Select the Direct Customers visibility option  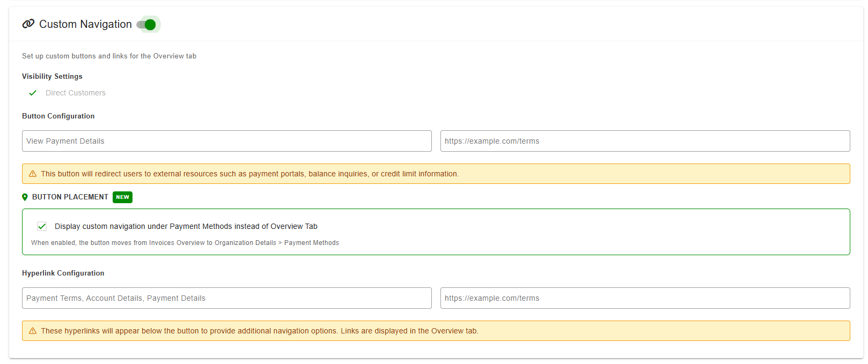tap(76, 93)
